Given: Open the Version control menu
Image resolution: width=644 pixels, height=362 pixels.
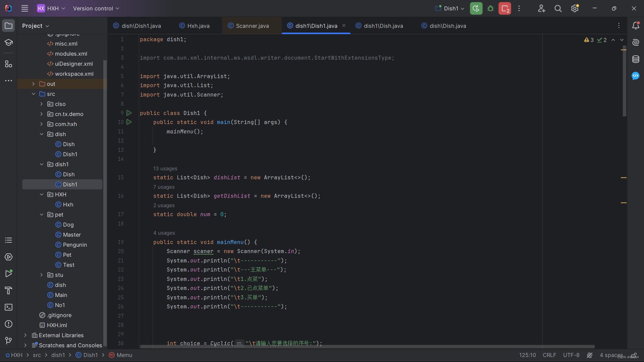Looking at the screenshot, I should (96, 8).
